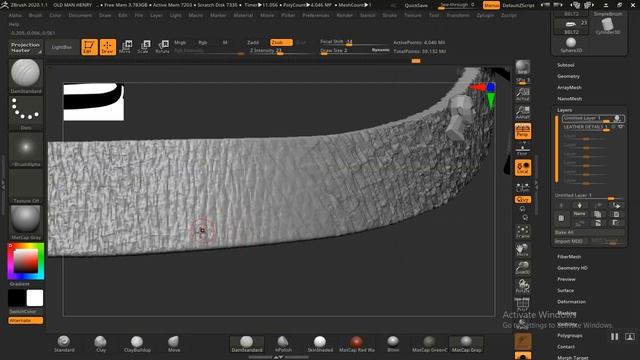The height and width of the screenshot is (360, 640).
Task: Toggle PolyF wireframe display
Action: tap(523, 304)
